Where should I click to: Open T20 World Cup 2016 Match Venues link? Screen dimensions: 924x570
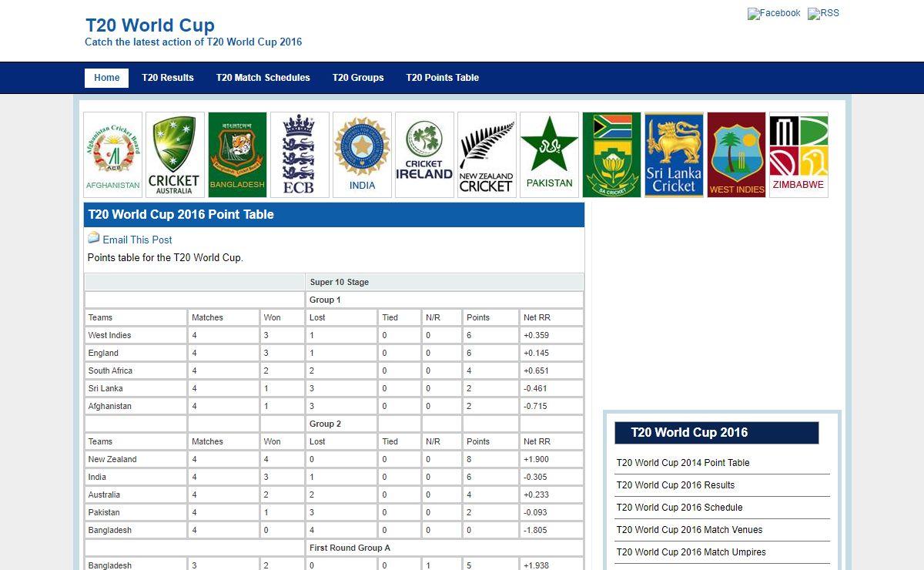[689, 530]
